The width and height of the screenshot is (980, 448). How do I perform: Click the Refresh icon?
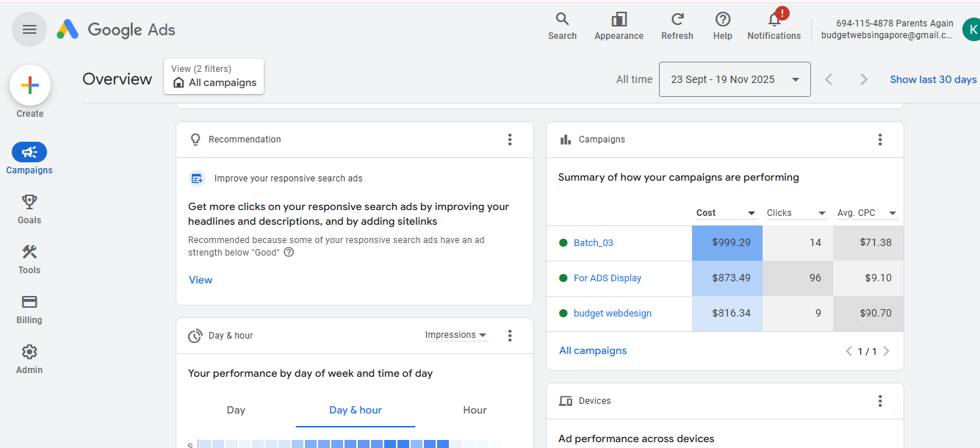[x=677, y=20]
